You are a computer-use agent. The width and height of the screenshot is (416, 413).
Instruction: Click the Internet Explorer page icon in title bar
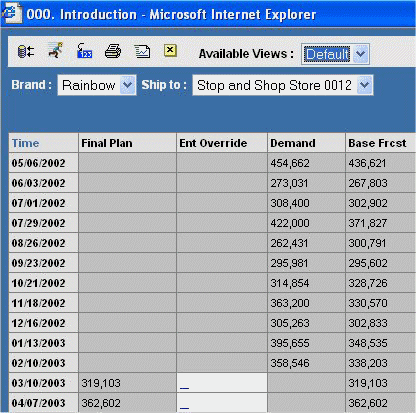[x=11, y=13]
